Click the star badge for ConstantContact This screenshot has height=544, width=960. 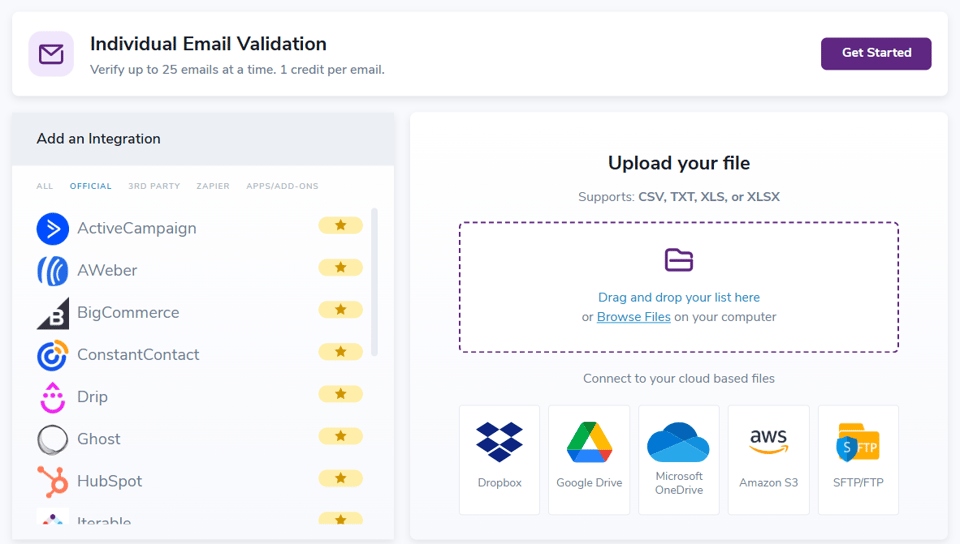click(340, 352)
